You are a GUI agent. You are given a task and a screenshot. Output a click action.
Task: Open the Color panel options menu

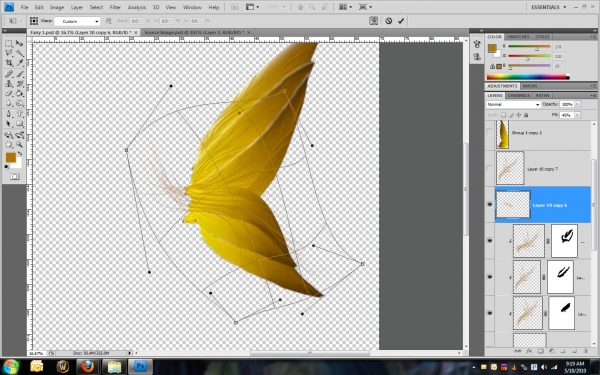click(593, 37)
